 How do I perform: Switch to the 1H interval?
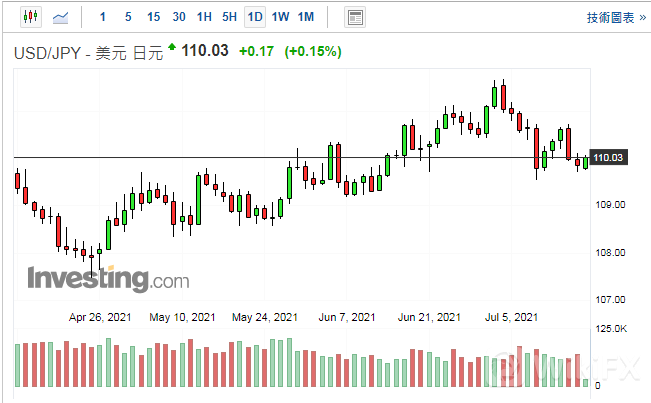click(204, 17)
